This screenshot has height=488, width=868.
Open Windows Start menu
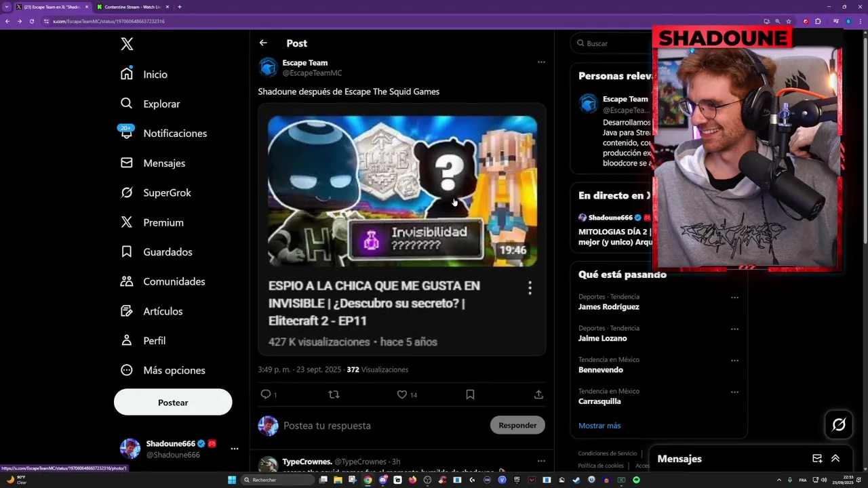[x=232, y=480]
